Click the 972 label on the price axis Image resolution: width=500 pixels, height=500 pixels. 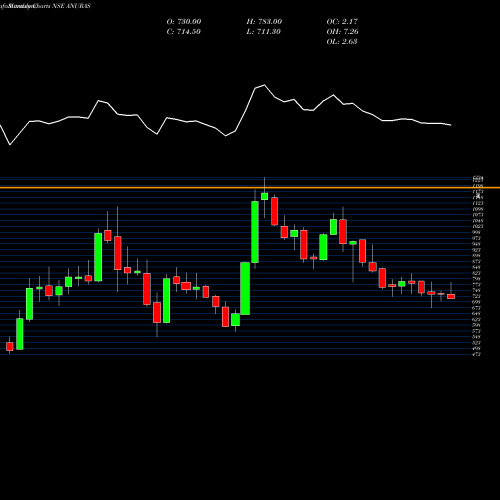pos(477,238)
